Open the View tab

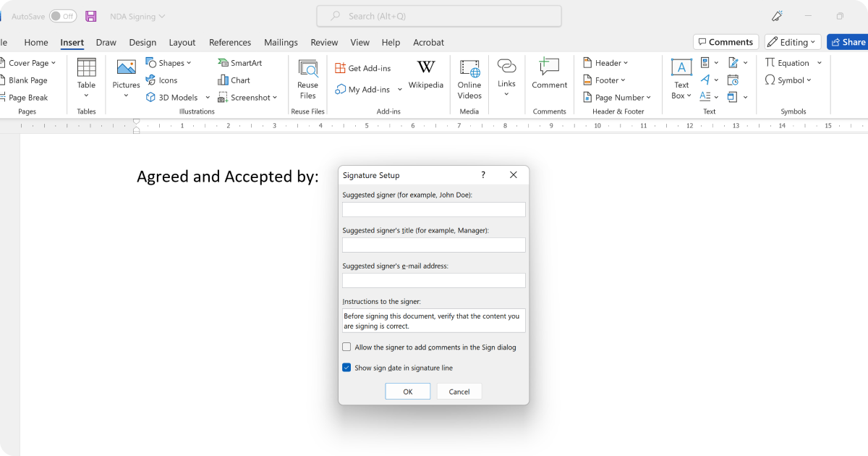point(359,43)
